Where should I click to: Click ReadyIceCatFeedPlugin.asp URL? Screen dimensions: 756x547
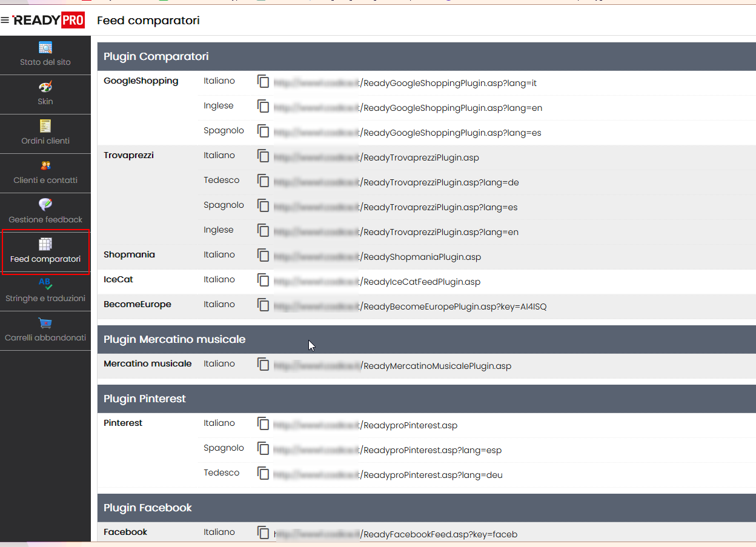(377, 282)
